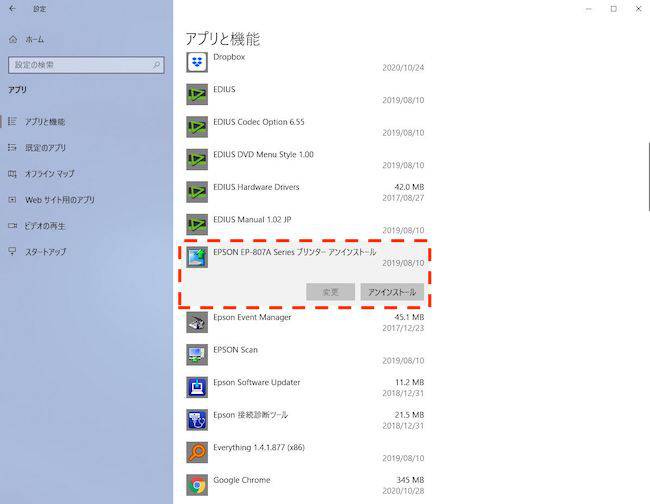Click the Google Chrome icon
This screenshot has width=650, height=504.
pos(197,485)
